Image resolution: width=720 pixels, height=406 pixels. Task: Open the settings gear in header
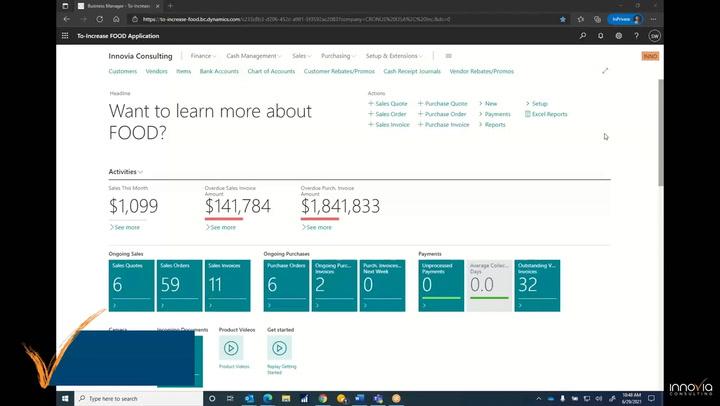[x=619, y=35]
